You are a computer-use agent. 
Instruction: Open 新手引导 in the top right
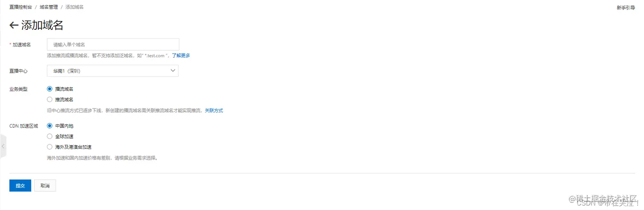[626, 8]
